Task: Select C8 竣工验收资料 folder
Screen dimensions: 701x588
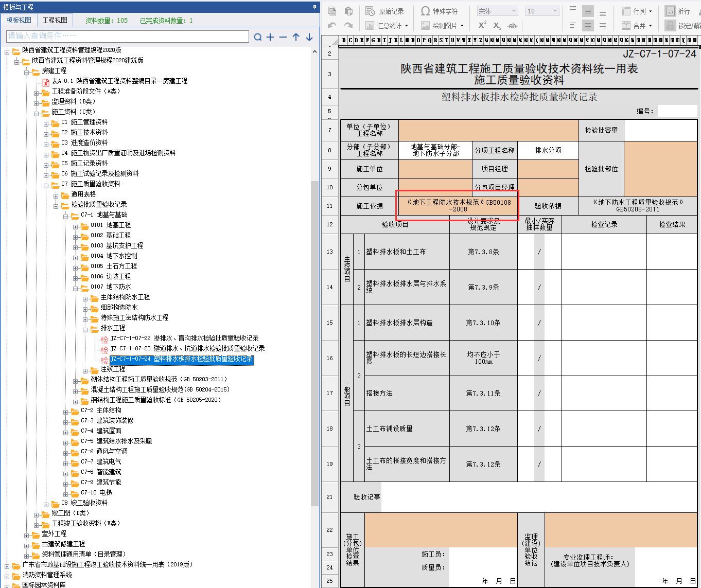Action: (84, 503)
